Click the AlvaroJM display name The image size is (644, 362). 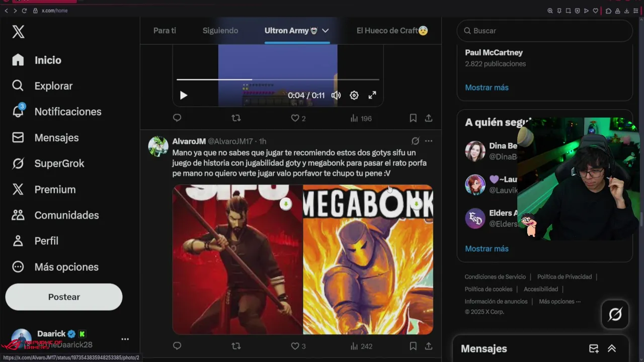point(189,141)
